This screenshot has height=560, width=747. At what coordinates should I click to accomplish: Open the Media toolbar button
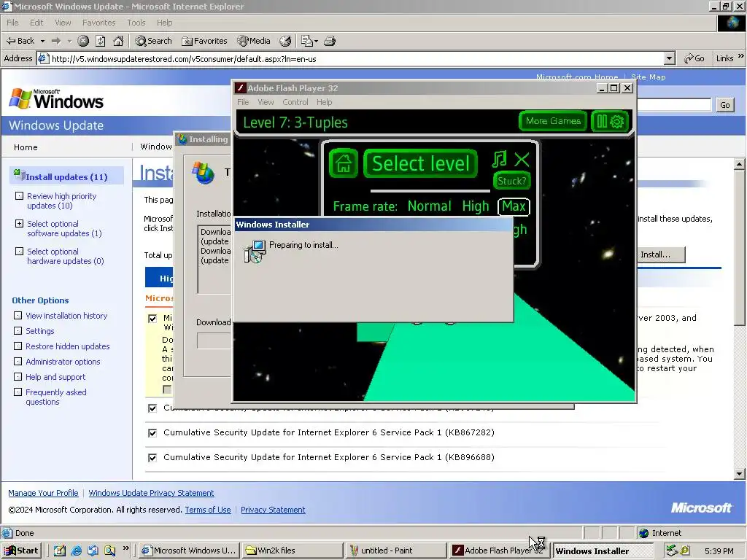click(255, 41)
